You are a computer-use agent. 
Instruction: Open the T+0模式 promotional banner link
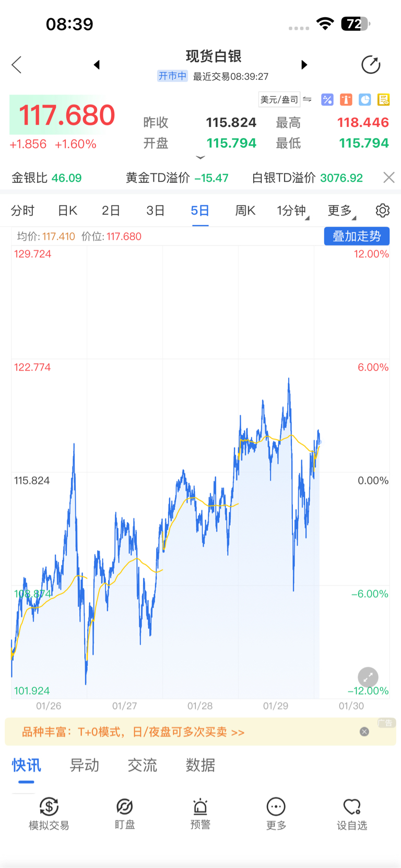point(133,732)
